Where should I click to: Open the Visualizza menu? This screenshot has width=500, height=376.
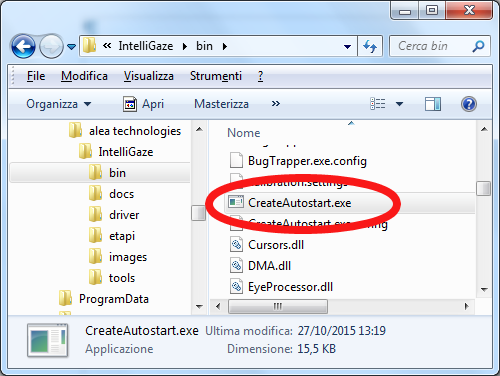click(x=149, y=76)
